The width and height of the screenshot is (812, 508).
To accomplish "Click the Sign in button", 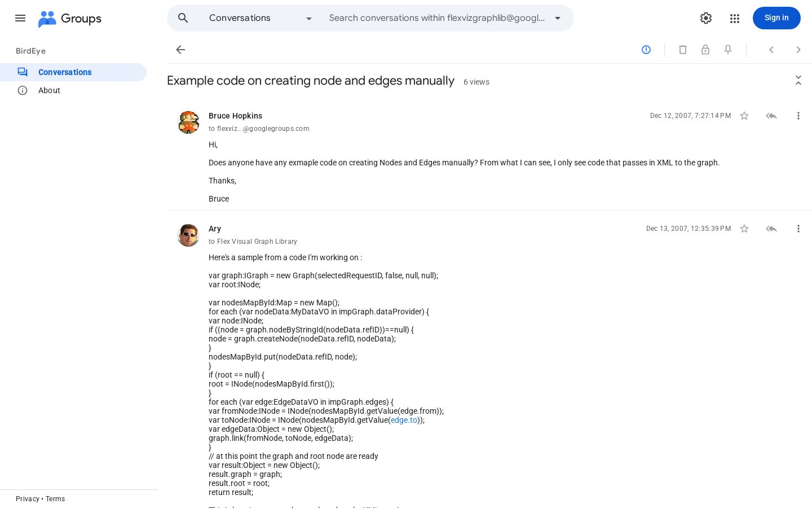I will (x=776, y=18).
